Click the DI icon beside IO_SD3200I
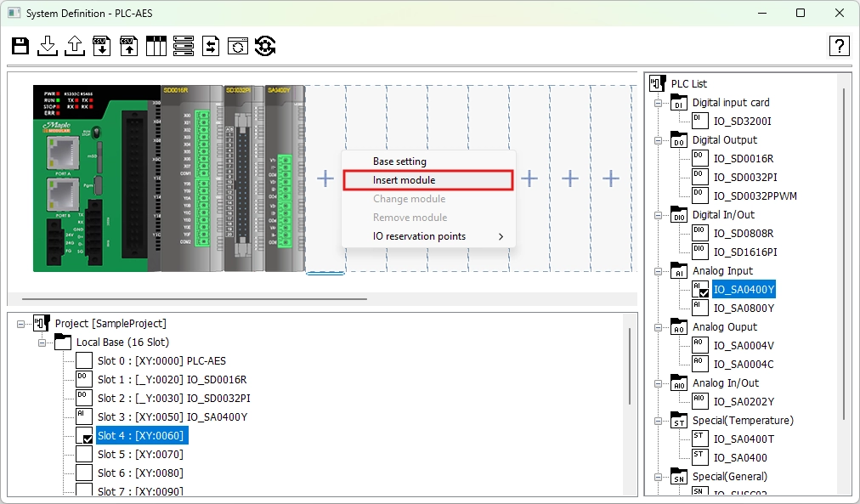The width and height of the screenshot is (860, 504). (x=700, y=121)
